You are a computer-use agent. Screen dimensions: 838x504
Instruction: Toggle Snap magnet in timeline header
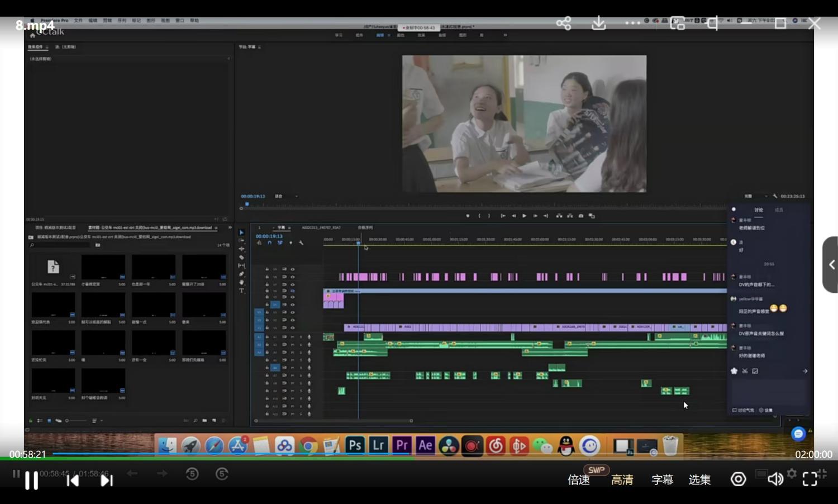(x=269, y=243)
